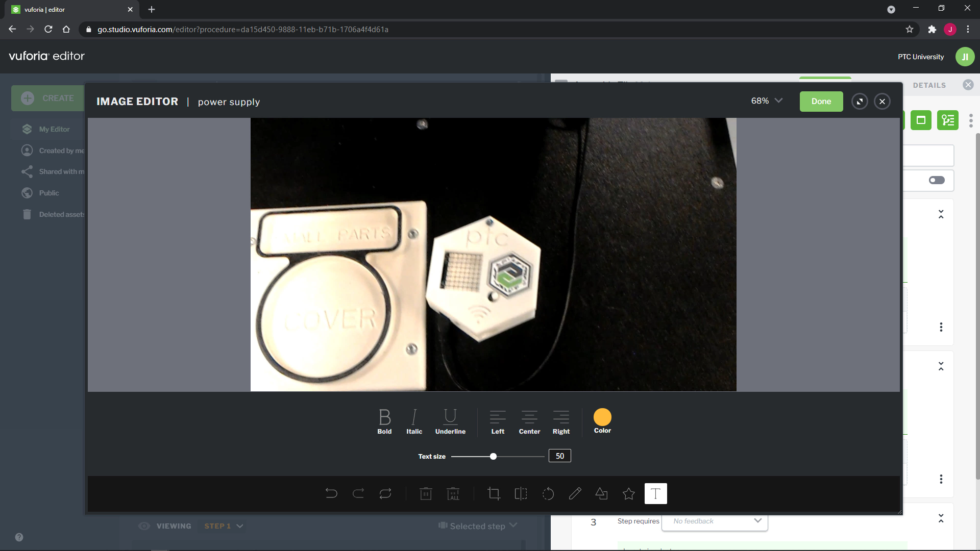980x551 pixels.
Task: Click the Text size slider handle
Action: click(493, 456)
